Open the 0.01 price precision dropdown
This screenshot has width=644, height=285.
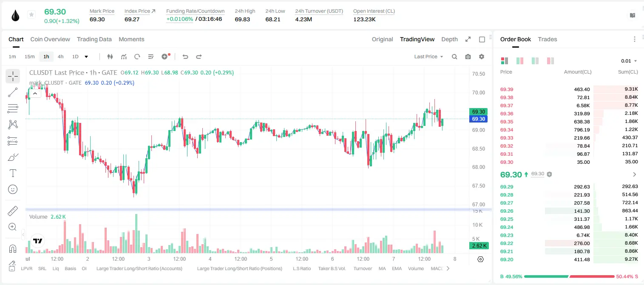point(629,61)
